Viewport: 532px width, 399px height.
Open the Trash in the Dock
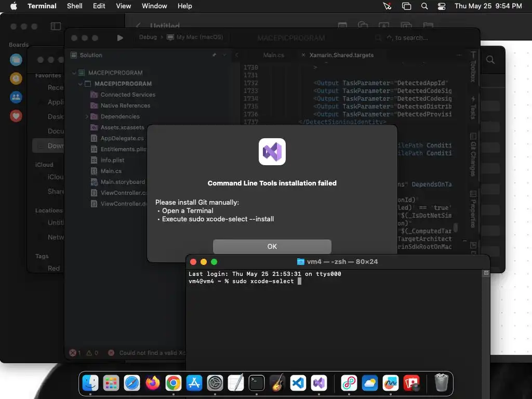(441, 383)
